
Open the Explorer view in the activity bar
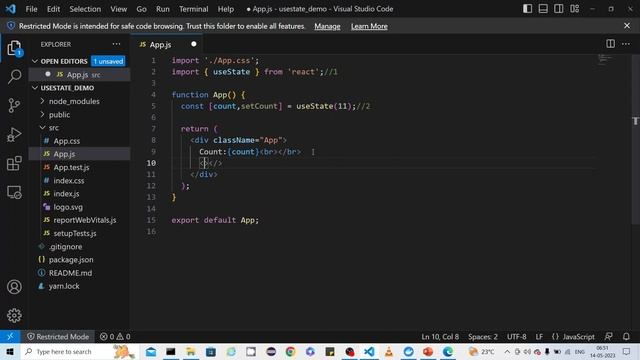(14, 48)
